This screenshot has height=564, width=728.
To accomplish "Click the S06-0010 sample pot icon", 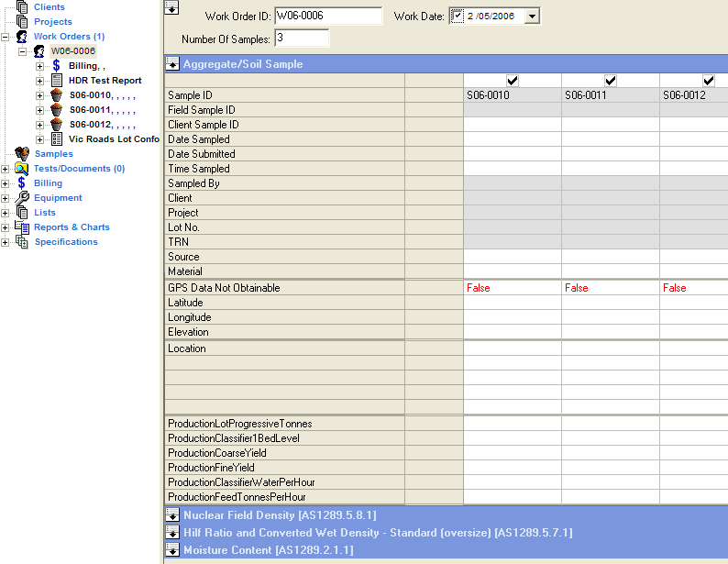I will (57, 95).
